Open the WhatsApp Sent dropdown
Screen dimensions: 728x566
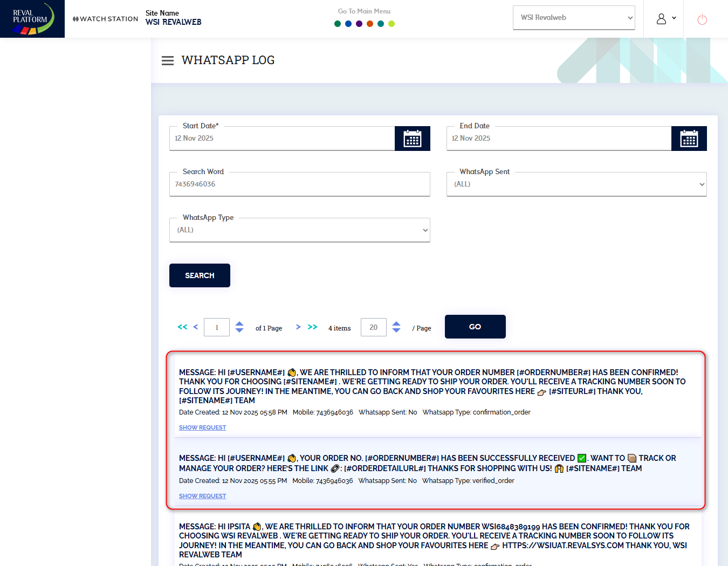pos(576,184)
